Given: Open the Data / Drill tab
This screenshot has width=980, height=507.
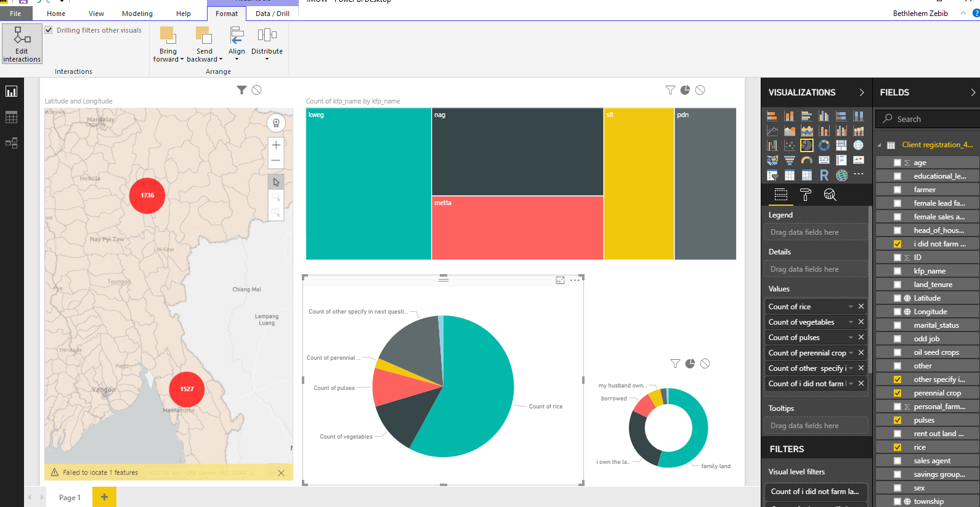Looking at the screenshot, I should pyautogui.click(x=272, y=14).
